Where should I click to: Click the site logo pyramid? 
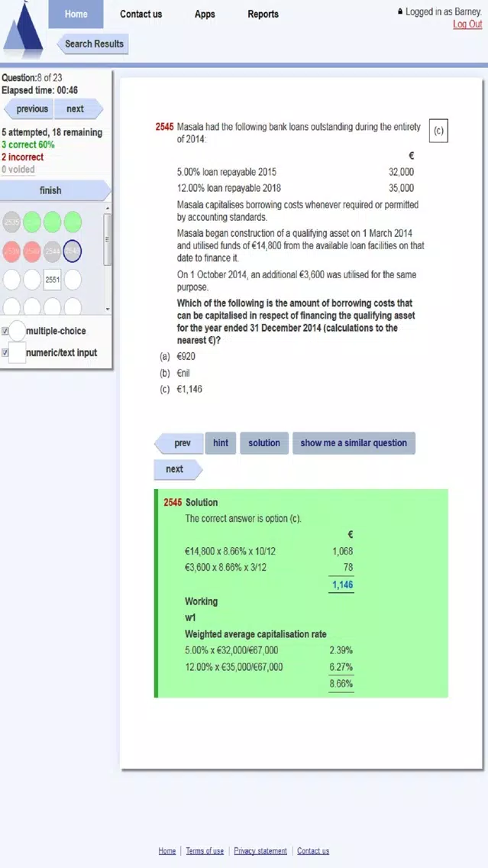(23, 28)
